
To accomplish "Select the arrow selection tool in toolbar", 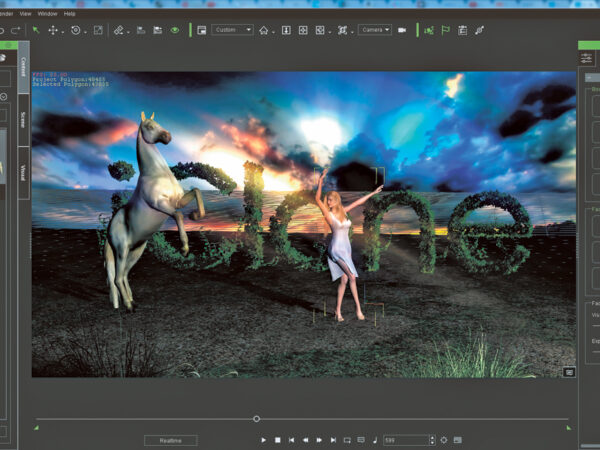I will click(x=36, y=30).
